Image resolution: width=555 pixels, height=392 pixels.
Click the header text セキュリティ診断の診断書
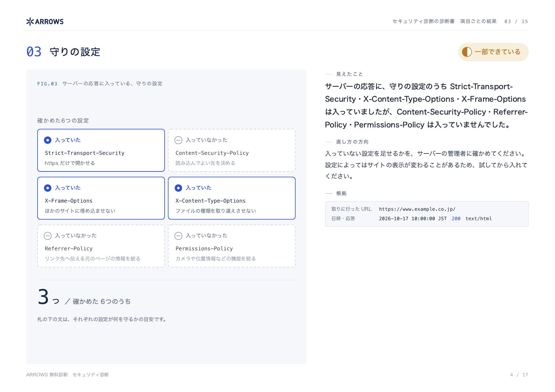click(423, 21)
